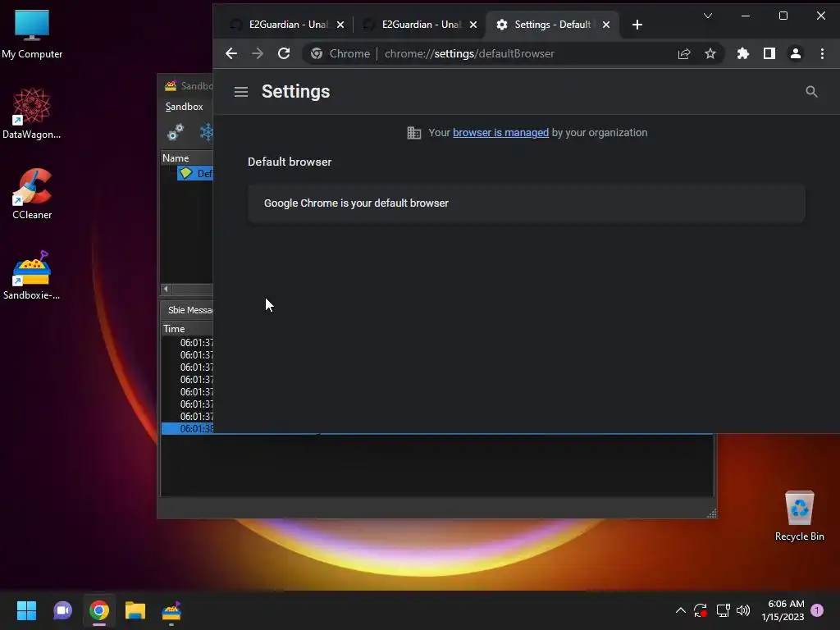This screenshot has height=630, width=840.
Task: Click Name column header in Sandboxie
Action: pyautogui.click(x=187, y=158)
